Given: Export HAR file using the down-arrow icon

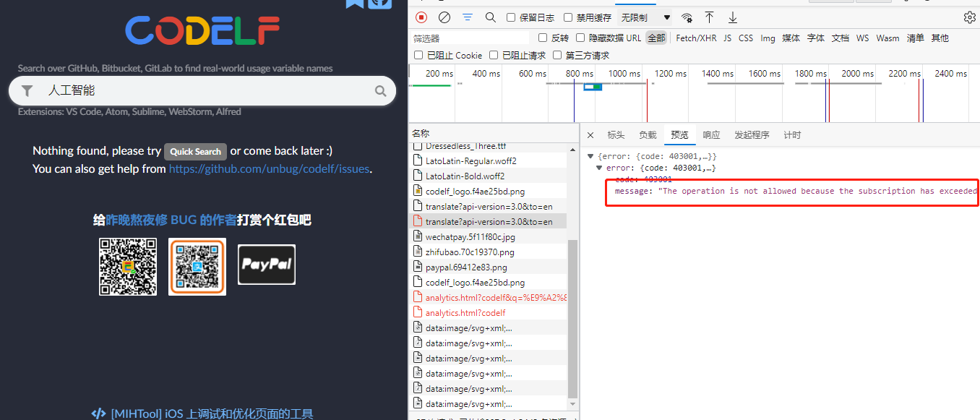Looking at the screenshot, I should 732,17.
